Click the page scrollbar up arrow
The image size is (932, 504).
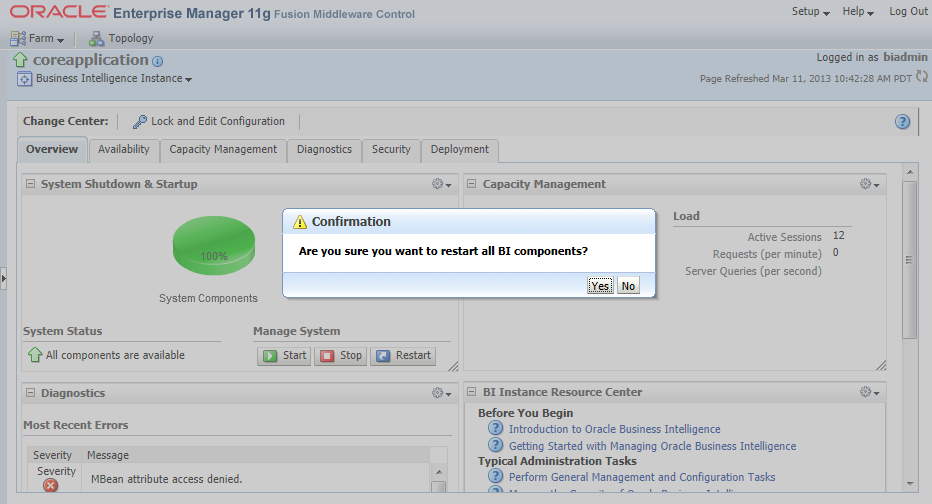click(909, 172)
